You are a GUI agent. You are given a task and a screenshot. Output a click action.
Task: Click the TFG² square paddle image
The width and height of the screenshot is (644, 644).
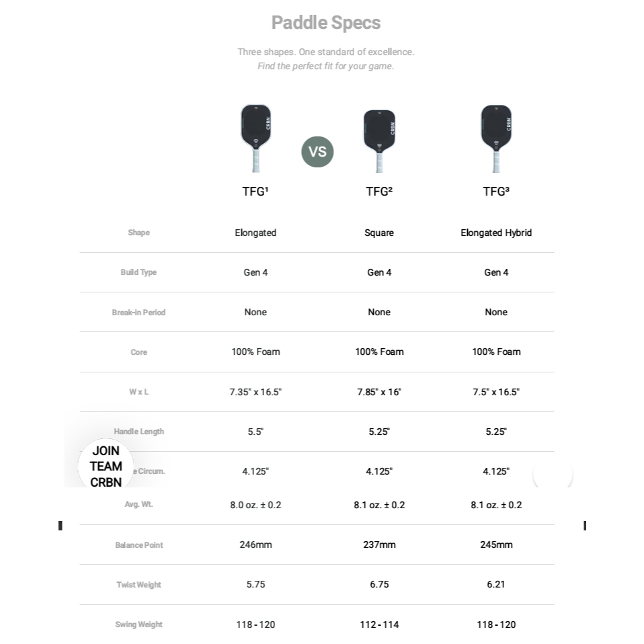tap(379, 140)
